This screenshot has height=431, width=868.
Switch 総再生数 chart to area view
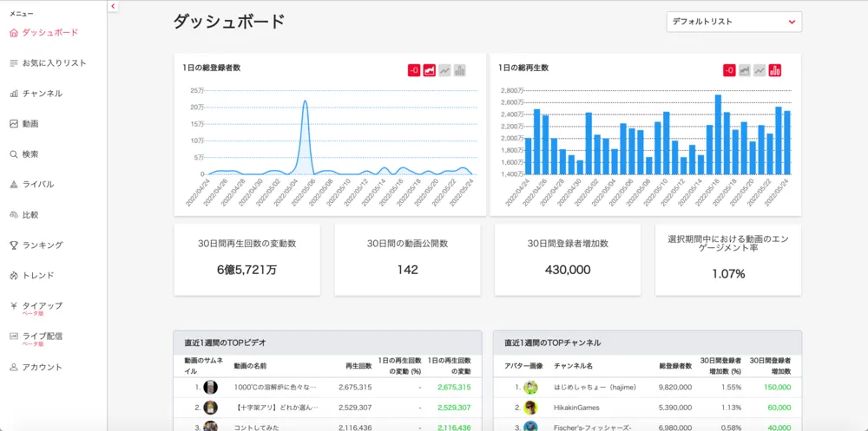[x=745, y=70]
